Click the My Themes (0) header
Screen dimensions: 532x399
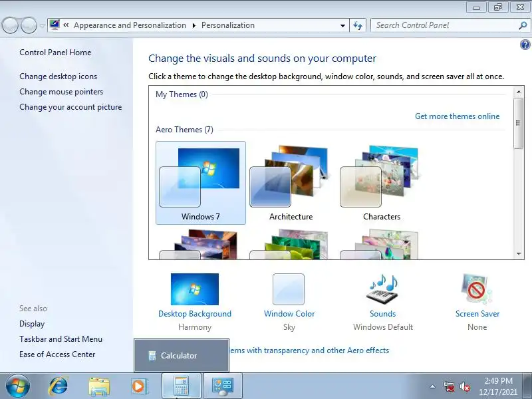click(x=182, y=94)
